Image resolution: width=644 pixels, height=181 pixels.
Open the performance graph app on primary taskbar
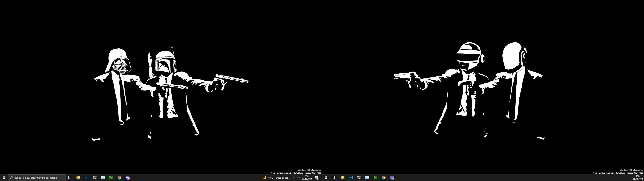coord(103,178)
